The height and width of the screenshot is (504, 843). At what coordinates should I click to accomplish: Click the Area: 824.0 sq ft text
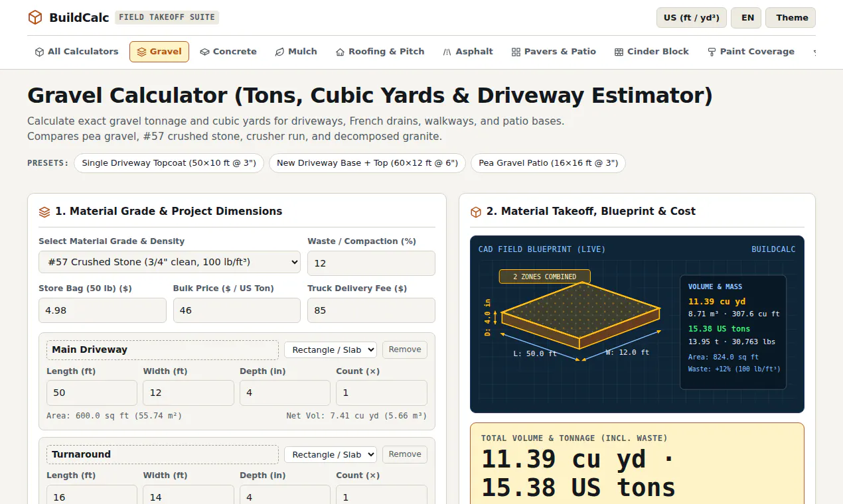click(724, 357)
